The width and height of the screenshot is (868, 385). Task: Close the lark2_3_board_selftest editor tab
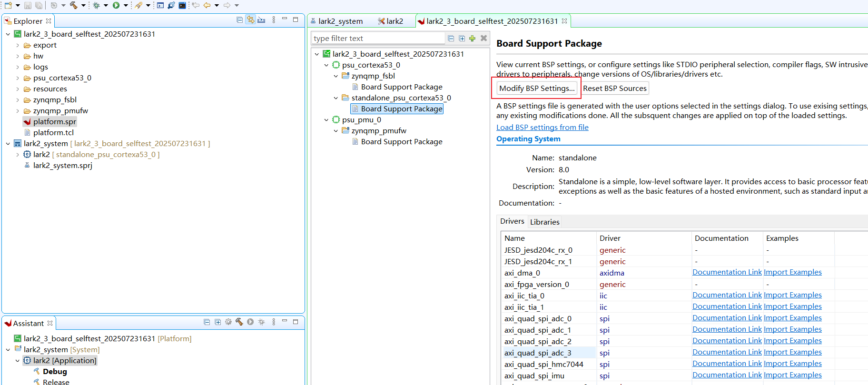(x=564, y=21)
